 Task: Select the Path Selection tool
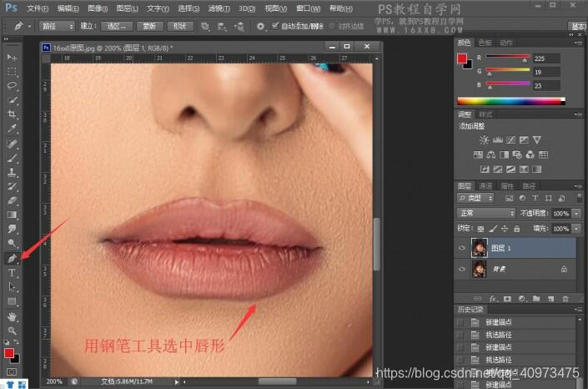pos(12,287)
